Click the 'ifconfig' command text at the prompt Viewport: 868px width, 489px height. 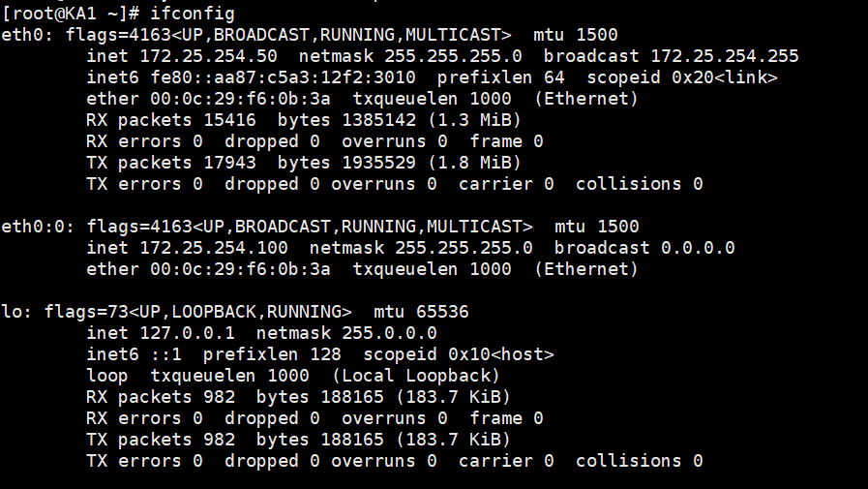click(193, 14)
